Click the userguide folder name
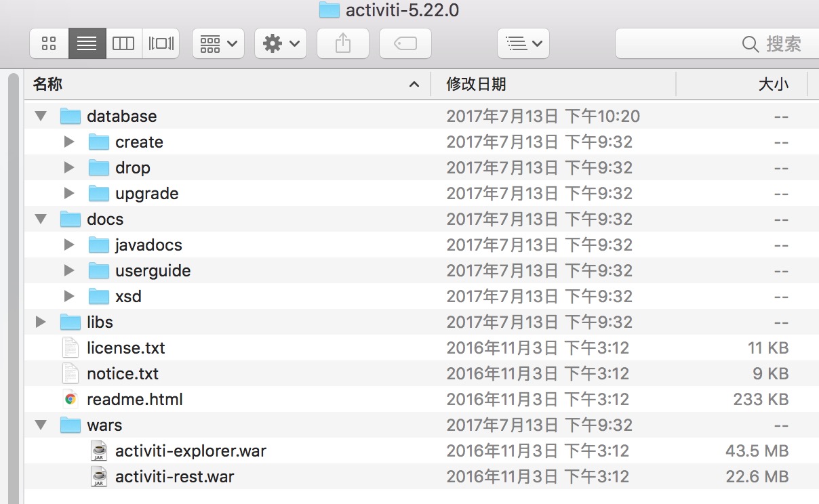This screenshot has height=504, width=819. (x=153, y=271)
